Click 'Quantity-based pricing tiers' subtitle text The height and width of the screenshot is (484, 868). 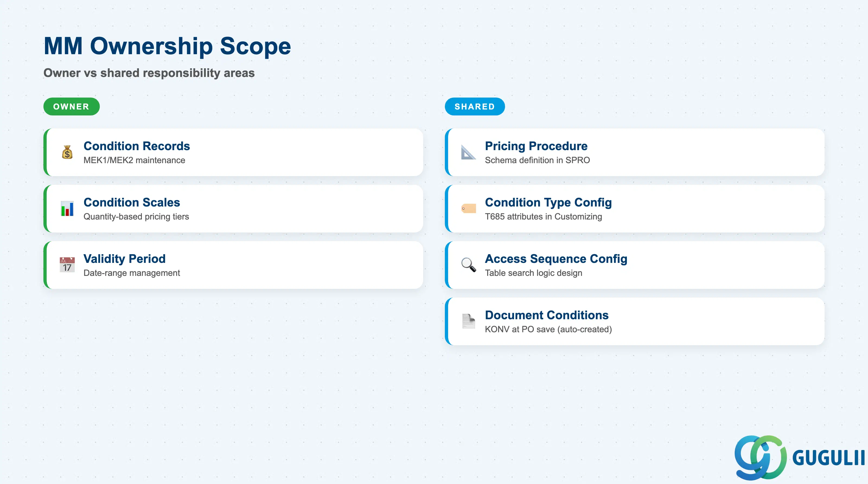pyautogui.click(x=136, y=217)
